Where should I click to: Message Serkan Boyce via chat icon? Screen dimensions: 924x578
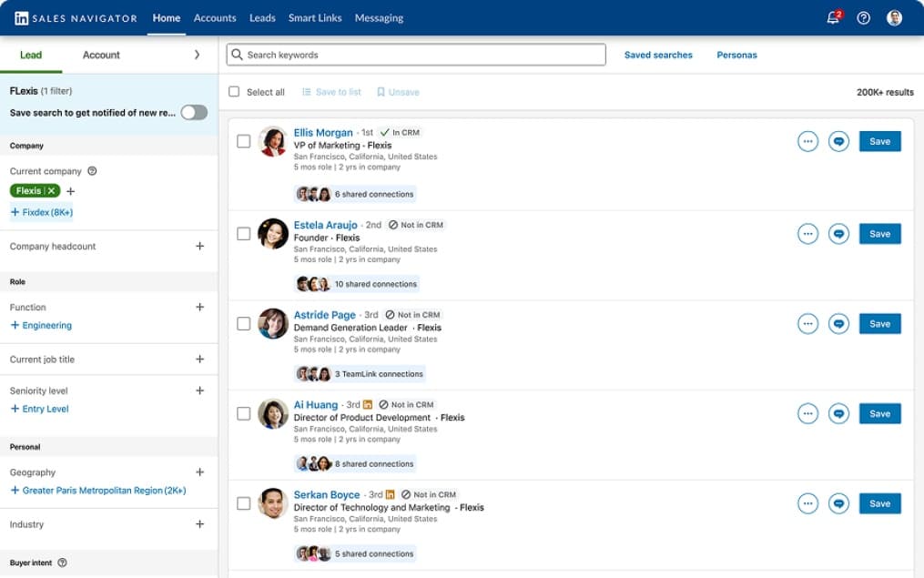pyautogui.click(x=838, y=503)
